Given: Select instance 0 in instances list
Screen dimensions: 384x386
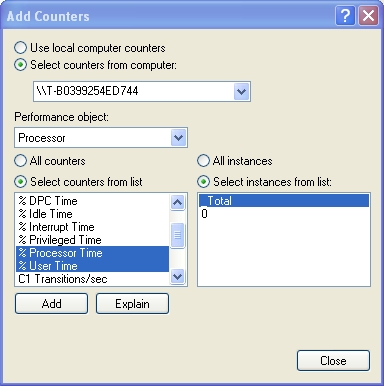Looking at the screenshot, I should point(284,214).
